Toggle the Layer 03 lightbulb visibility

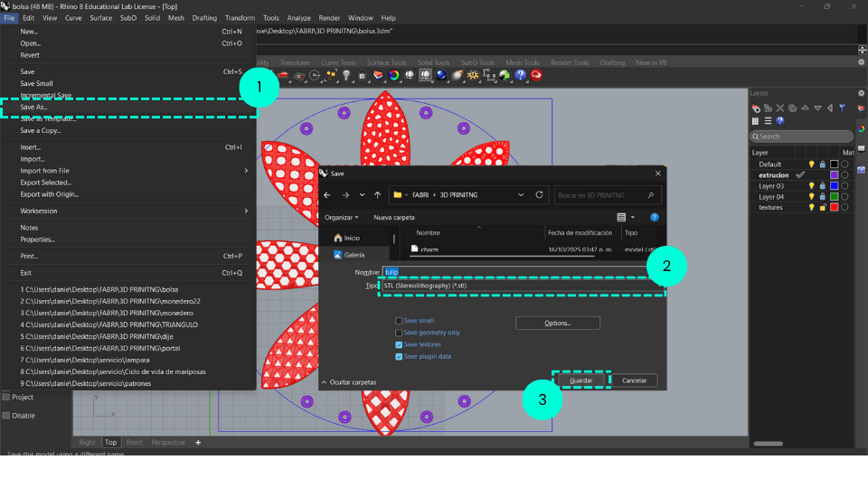[x=811, y=186]
